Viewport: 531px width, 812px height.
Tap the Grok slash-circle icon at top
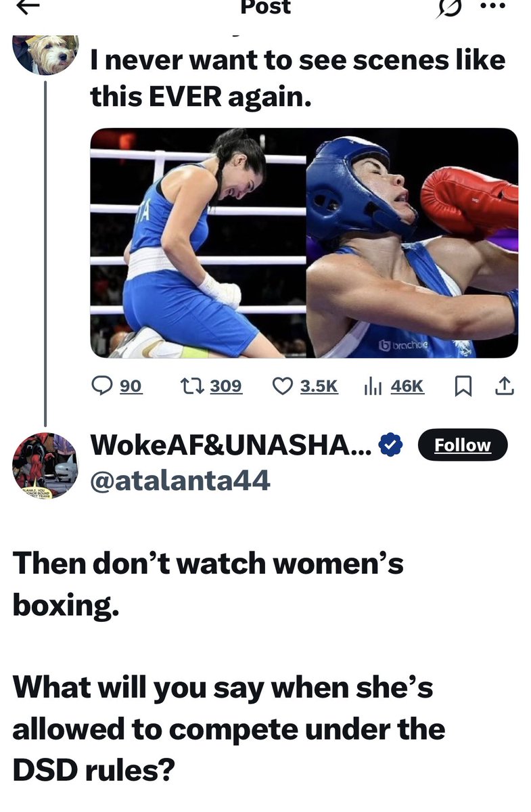(x=451, y=5)
